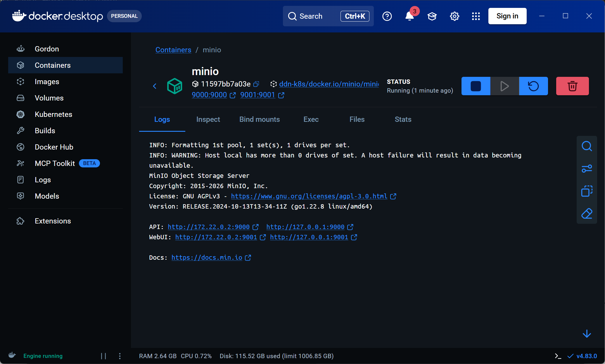
Task: Open Models in the sidebar
Action: [x=65, y=196]
